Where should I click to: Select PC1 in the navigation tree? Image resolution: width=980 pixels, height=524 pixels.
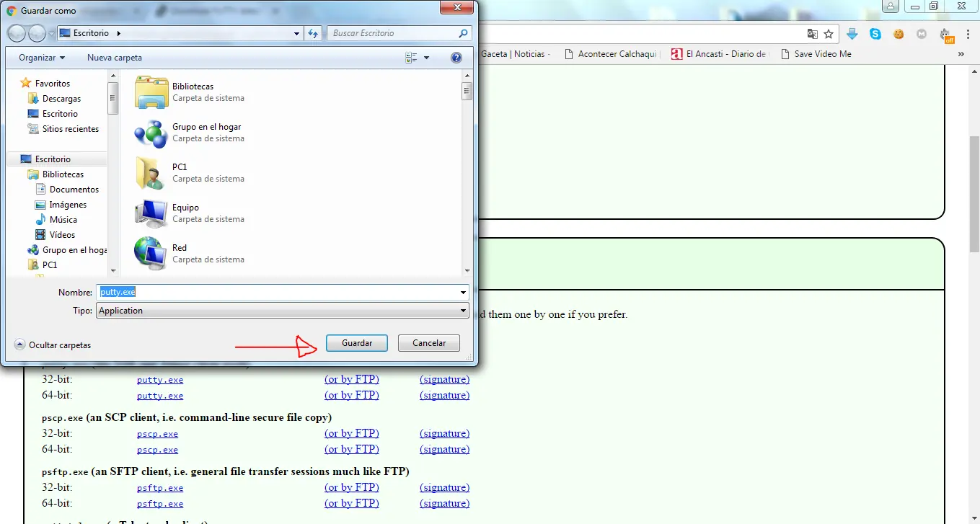[49, 265]
